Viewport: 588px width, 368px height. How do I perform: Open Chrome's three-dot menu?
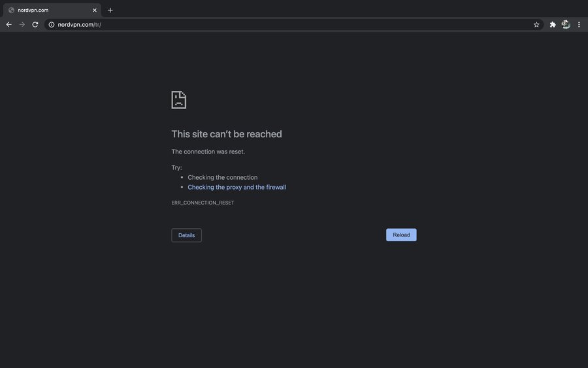point(579,24)
